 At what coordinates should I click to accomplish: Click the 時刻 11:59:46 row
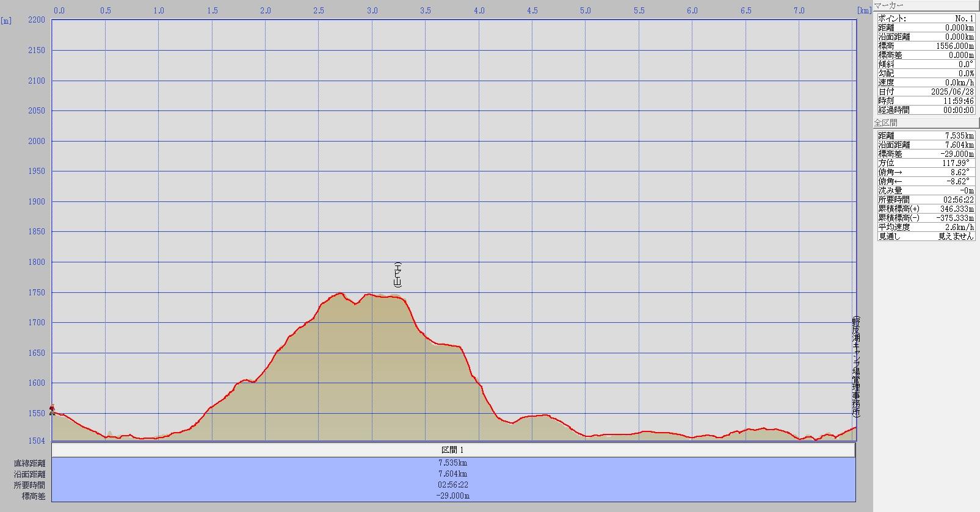926,101
